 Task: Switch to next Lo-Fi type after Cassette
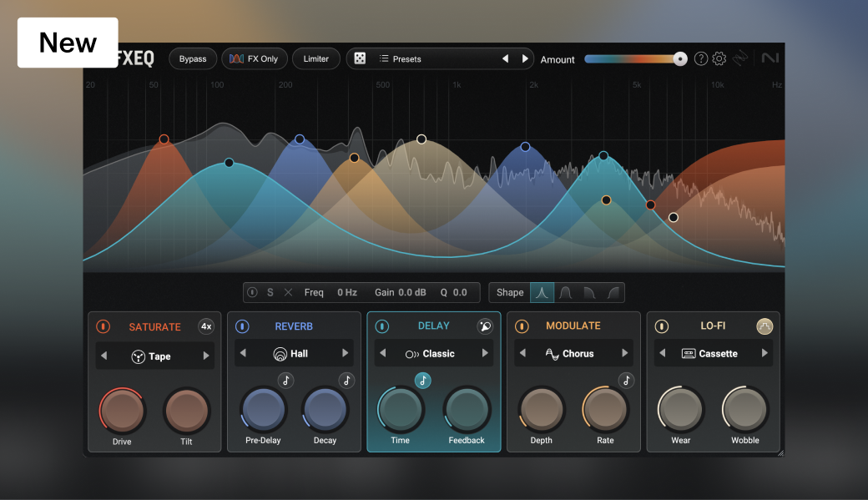[765, 353]
